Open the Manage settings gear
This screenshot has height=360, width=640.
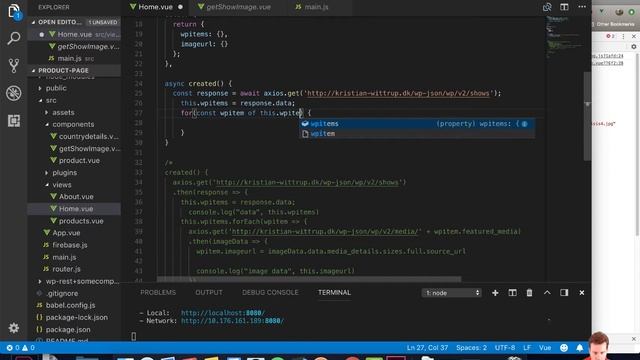tap(13, 328)
